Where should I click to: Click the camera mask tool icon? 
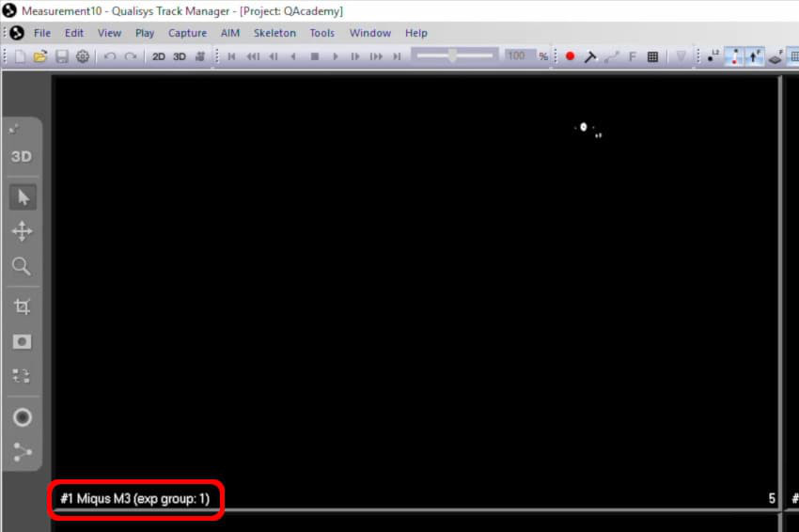(22, 342)
